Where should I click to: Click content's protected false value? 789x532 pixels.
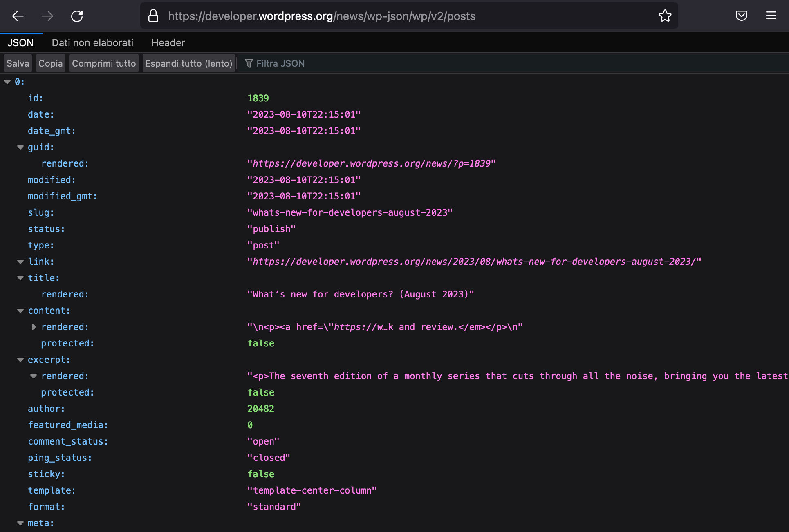coord(261,343)
